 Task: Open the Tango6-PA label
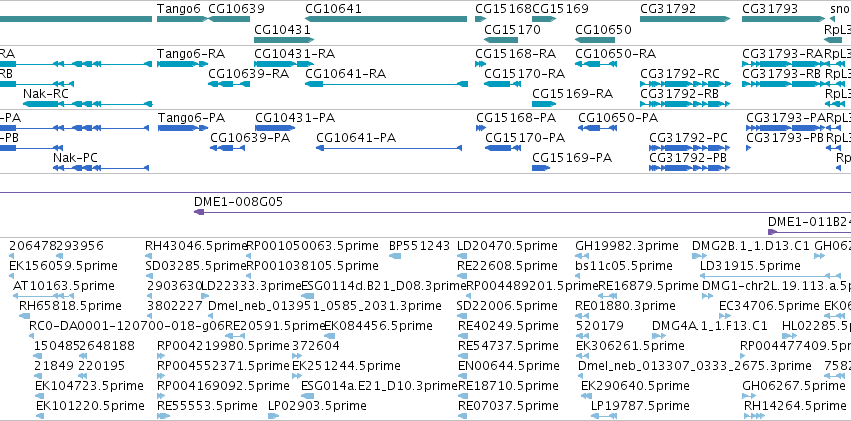pos(191,118)
